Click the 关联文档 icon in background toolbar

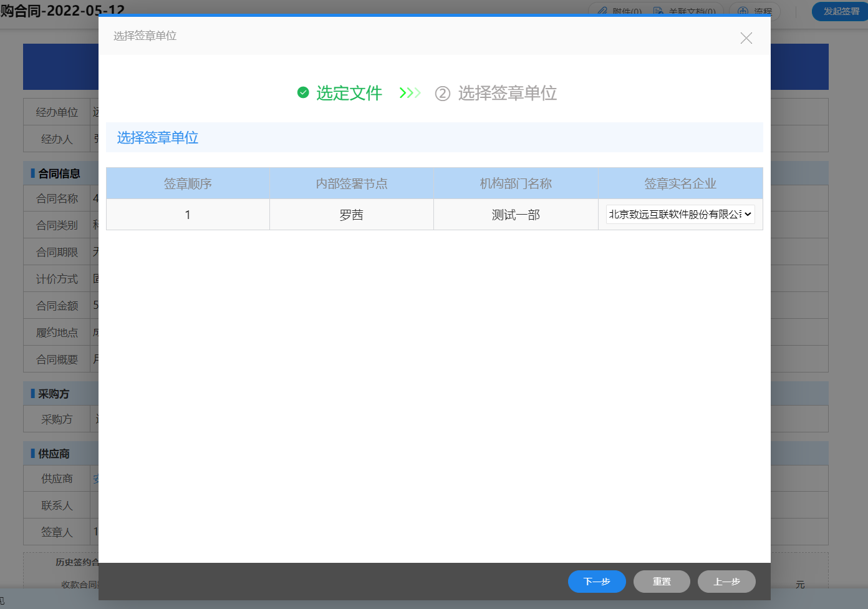[x=658, y=11]
